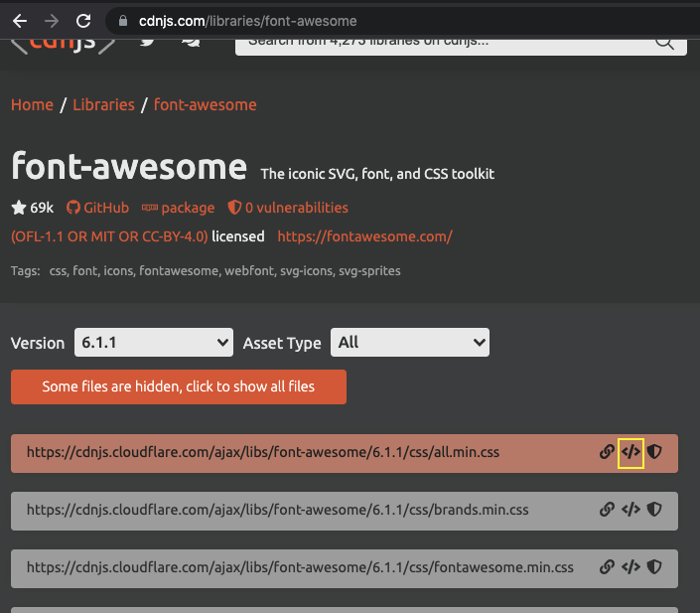
Task: Click the browser back arrow
Action: click(x=20, y=21)
